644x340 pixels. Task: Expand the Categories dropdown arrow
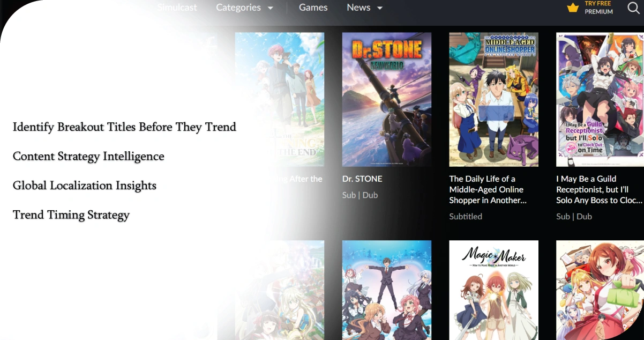[x=270, y=8]
